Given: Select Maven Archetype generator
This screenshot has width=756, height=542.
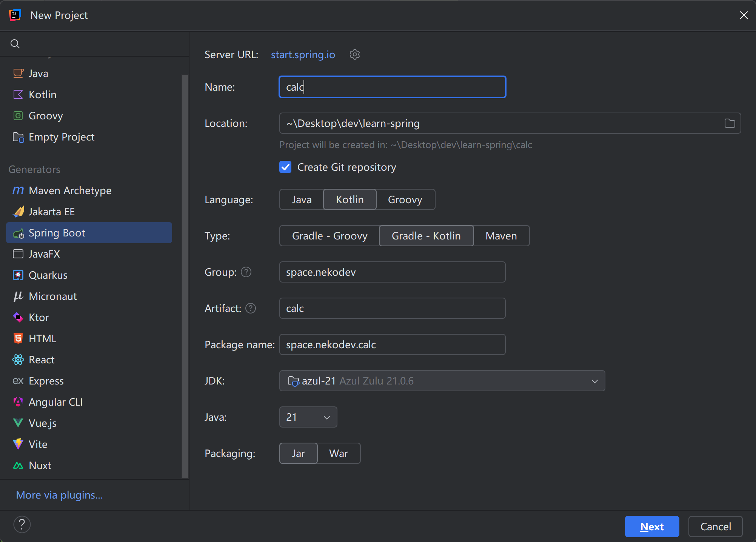Looking at the screenshot, I should coord(89,190).
